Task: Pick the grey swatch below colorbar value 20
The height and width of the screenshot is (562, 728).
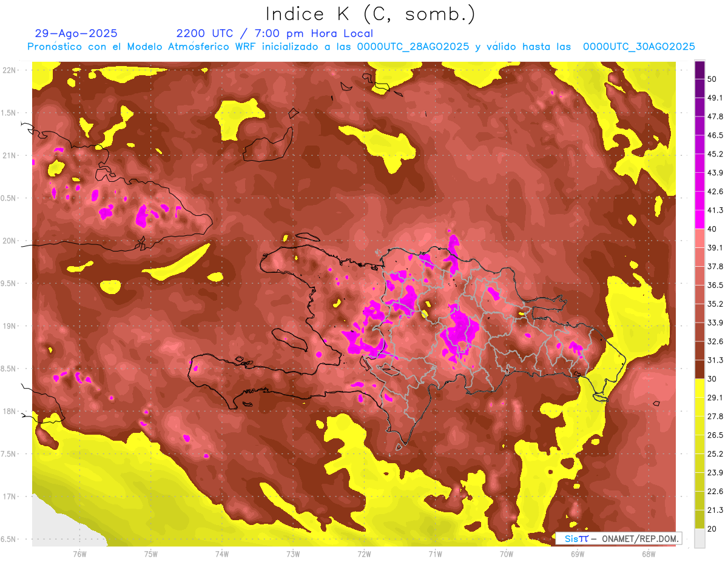Action: click(x=699, y=538)
